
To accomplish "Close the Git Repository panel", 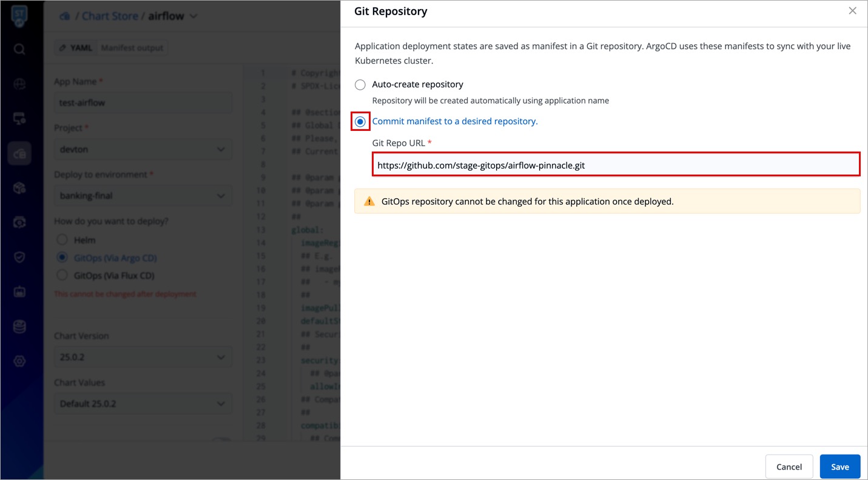I will [x=852, y=11].
